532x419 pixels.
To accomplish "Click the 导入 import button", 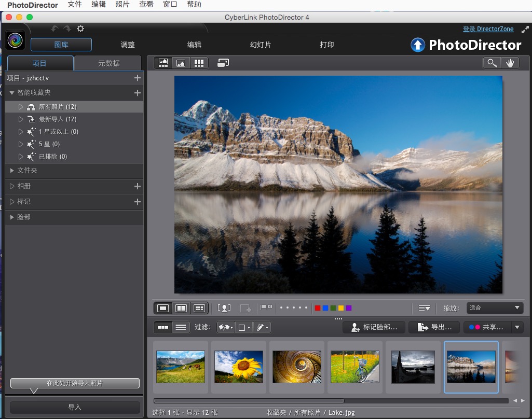I will click(x=75, y=408).
